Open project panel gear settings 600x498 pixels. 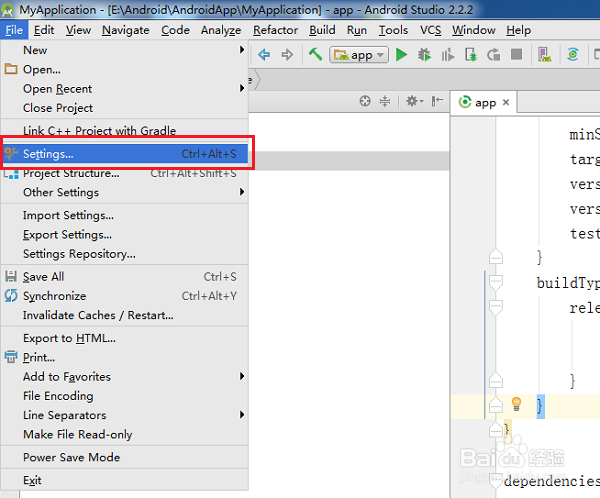click(414, 101)
